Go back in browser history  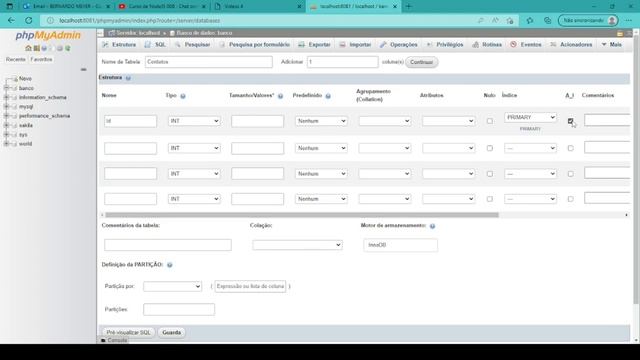pos(11,20)
